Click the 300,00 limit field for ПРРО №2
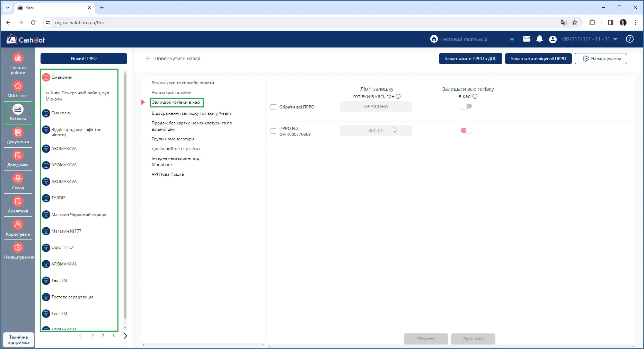The image size is (644, 349). [x=376, y=131]
